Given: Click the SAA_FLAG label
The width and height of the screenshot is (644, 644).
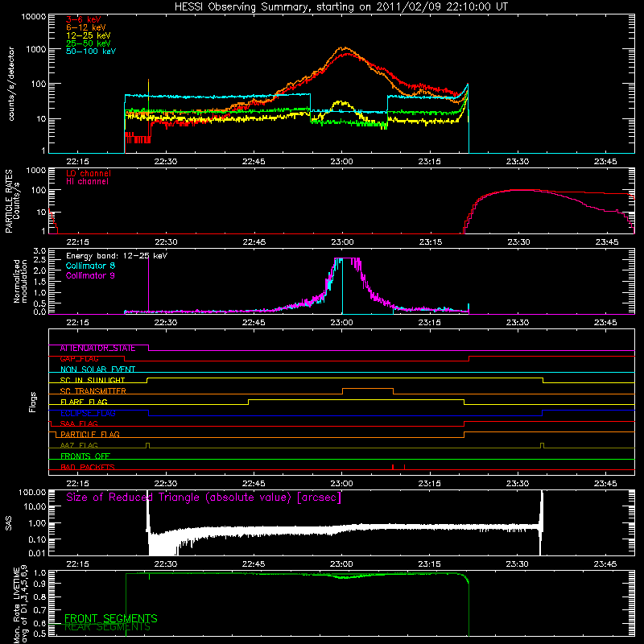Looking at the screenshot, I should pos(79,424).
